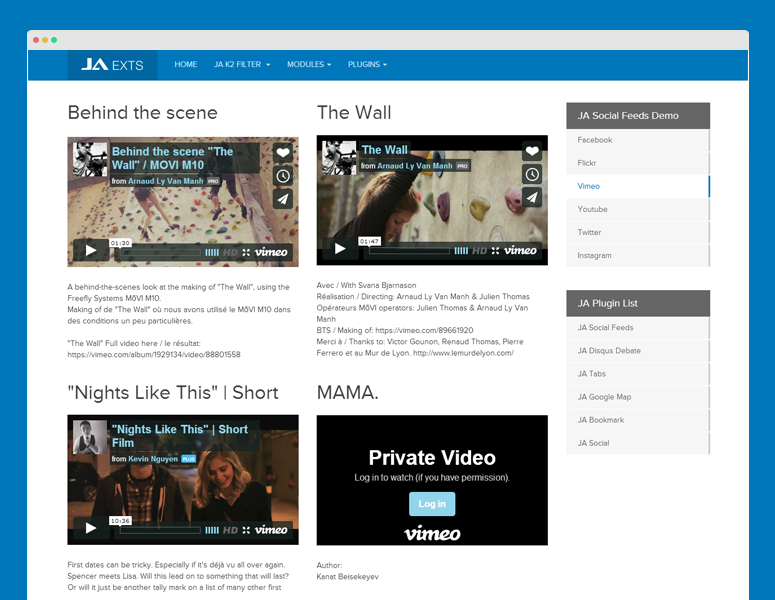The width and height of the screenshot is (775, 600).
Task: Select Facebook in Social Feeds Demo
Action: 638,140
